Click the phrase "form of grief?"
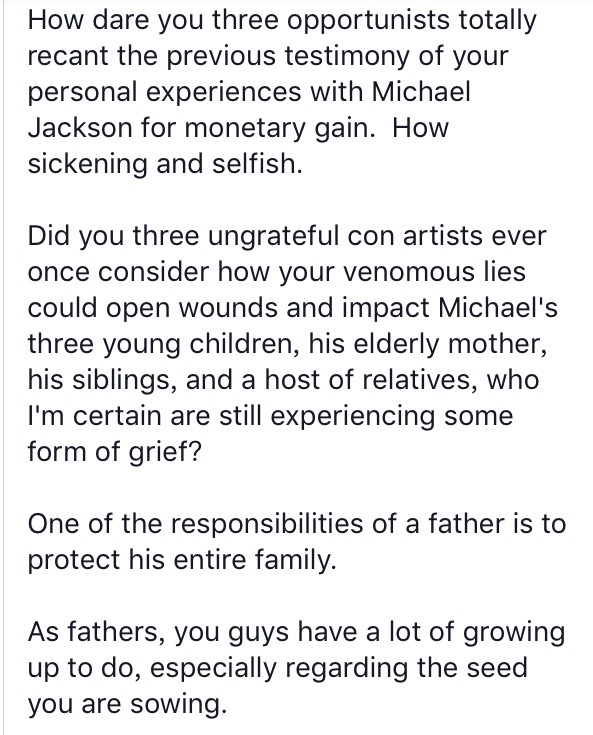The width and height of the screenshot is (593, 735). (x=114, y=452)
